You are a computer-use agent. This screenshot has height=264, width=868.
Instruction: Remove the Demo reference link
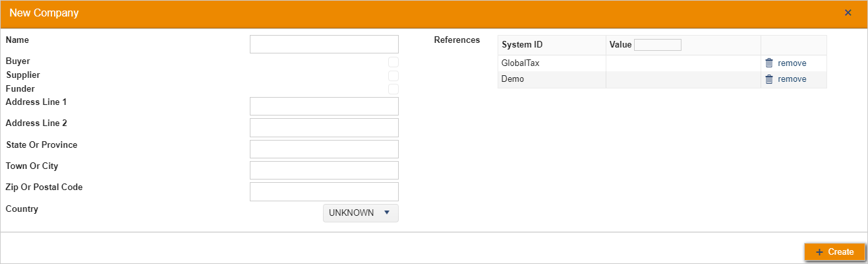point(792,79)
